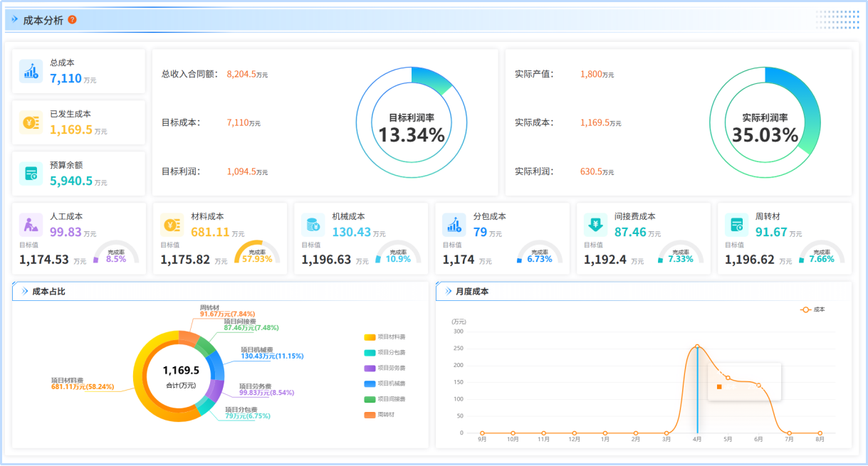
Task: Click the 间接费成本 yen arrow icon
Action: pyautogui.click(x=595, y=225)
